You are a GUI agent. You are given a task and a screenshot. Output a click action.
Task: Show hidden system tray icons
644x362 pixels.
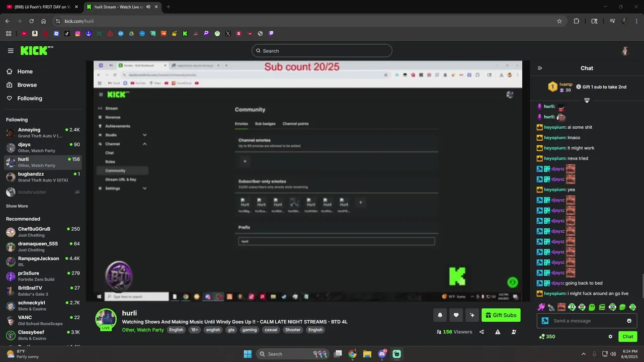[583, 354]
